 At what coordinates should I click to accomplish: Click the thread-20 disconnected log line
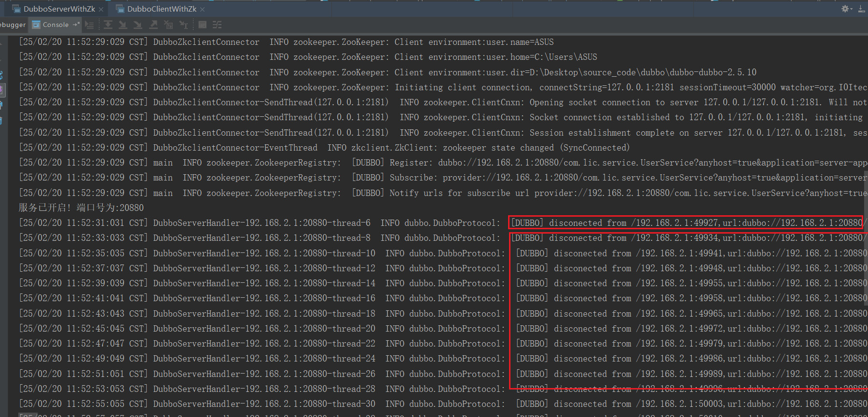click(443, 329)
